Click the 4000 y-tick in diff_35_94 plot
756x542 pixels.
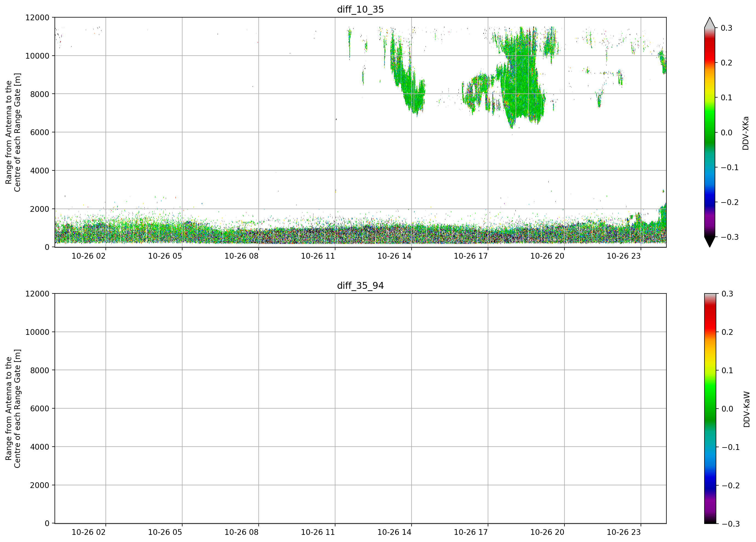(40, 447)
